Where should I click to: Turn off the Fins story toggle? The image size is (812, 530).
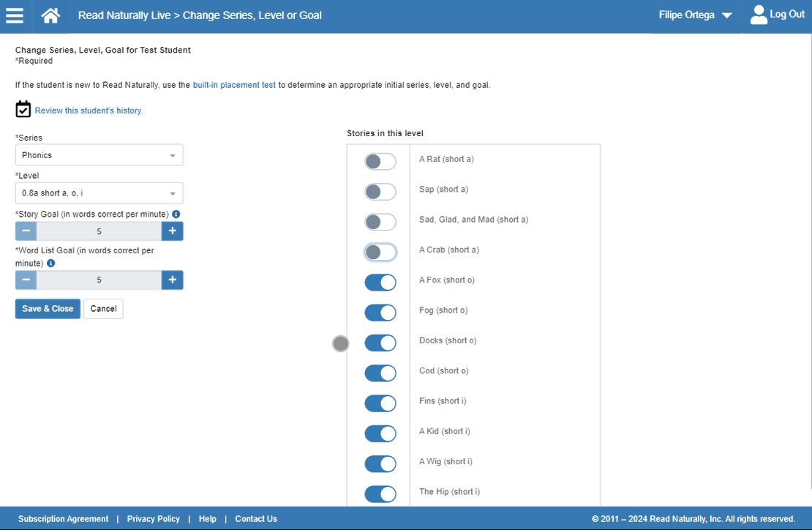pos(380,403)
